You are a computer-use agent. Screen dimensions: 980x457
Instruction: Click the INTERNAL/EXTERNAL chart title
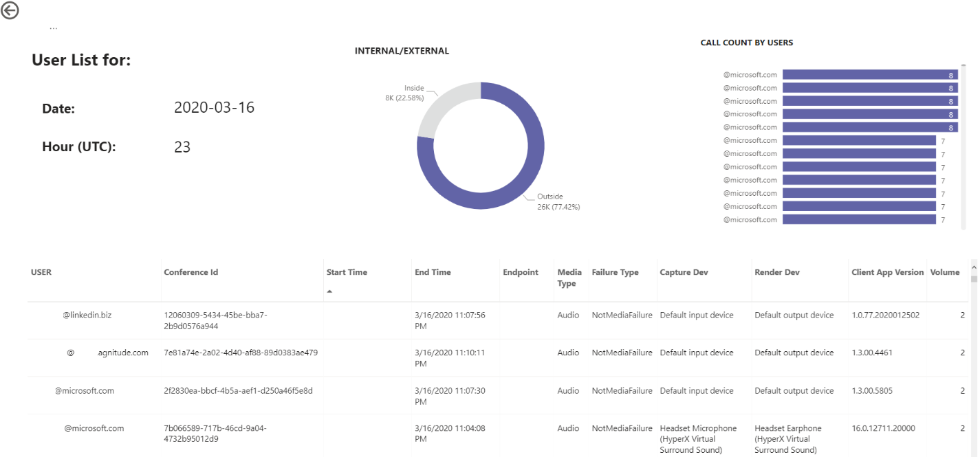[402, 51]
